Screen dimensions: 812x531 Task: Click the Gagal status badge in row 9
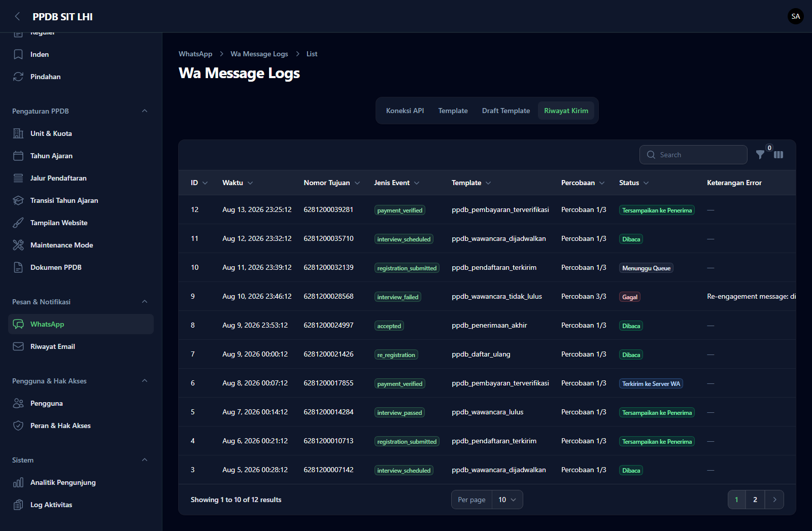[x=630, y=297]
